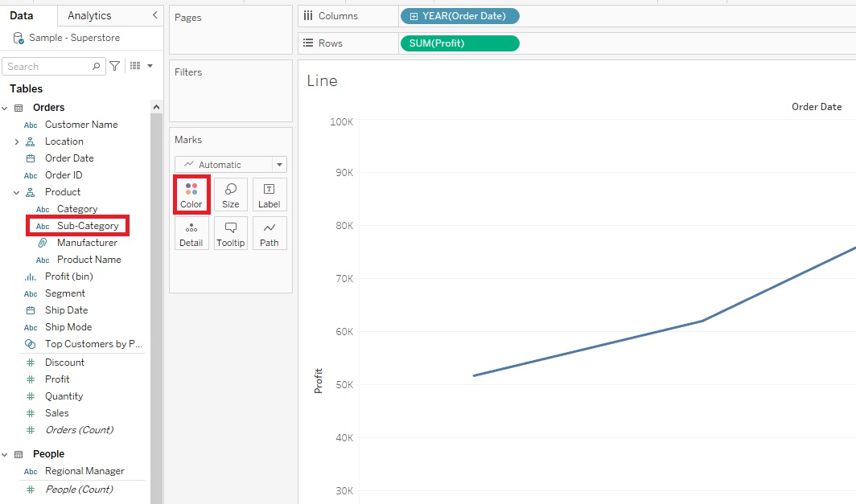
Task: Click the Columns shelf icon
Action: point(308,16)
